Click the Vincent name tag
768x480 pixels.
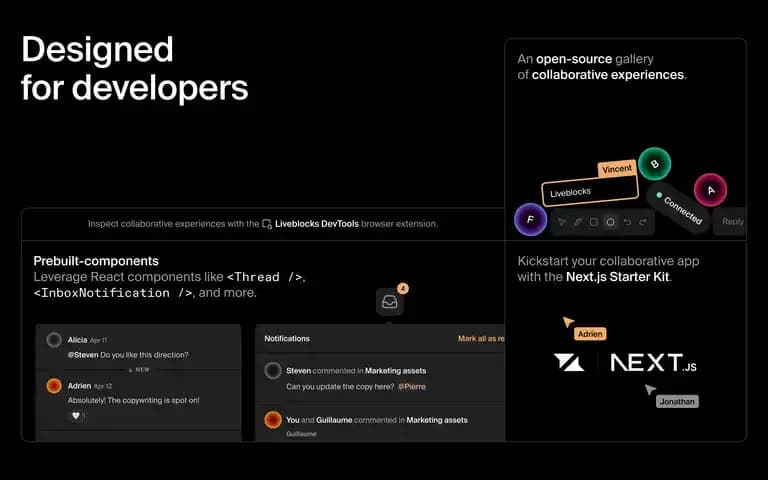pyautogui.click(x=617, y=169)
